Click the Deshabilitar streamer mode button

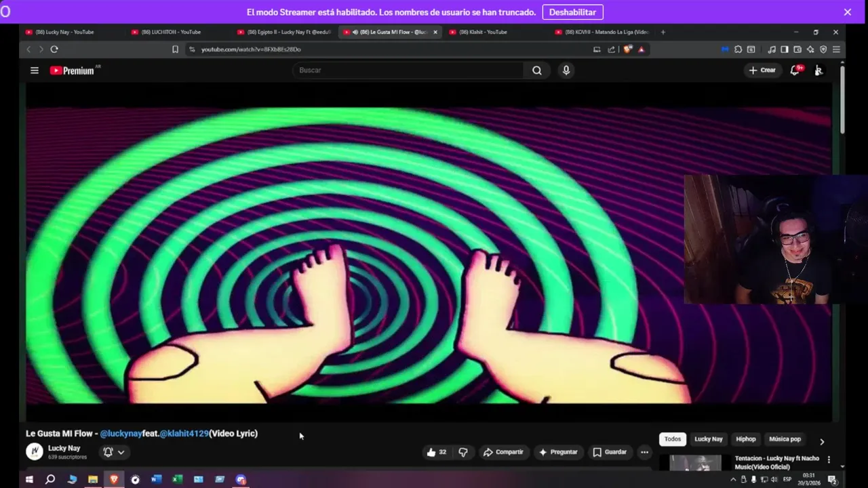(572, 12)
